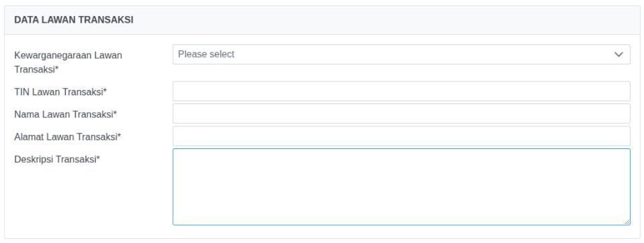This screenshot has width=644, height=243.
Task: Click the DATA LAWAN TRANSAKSI section header
Action: (x=74, y=19)
